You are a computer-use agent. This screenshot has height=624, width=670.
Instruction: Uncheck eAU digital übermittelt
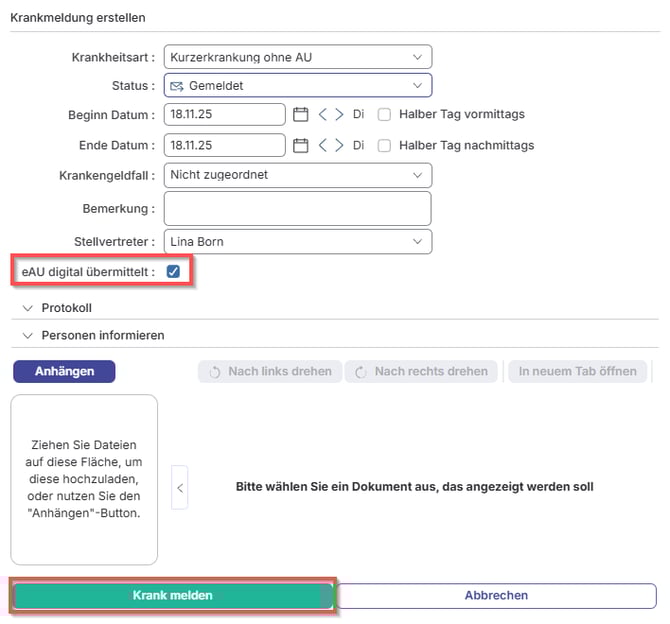pyautogui.click(x=174, y=271)
